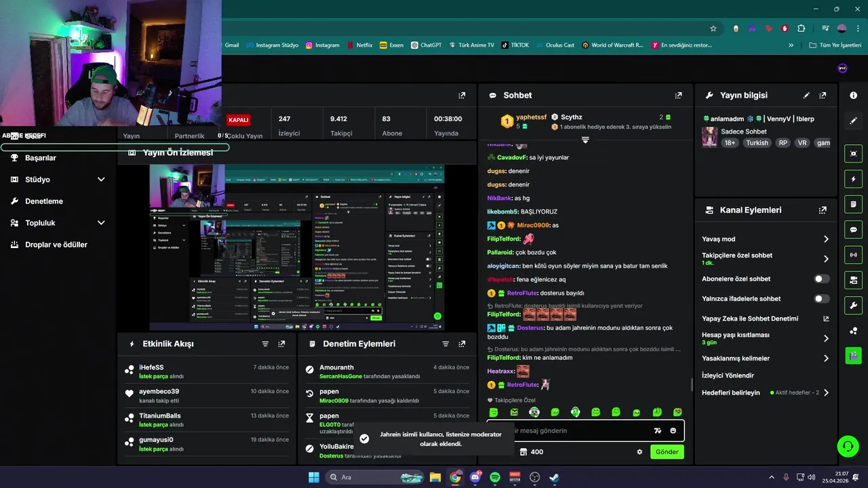Click the 7TV emote icon in chat box
This screenshot has height=488, width=868.
(x=657, y=430)
